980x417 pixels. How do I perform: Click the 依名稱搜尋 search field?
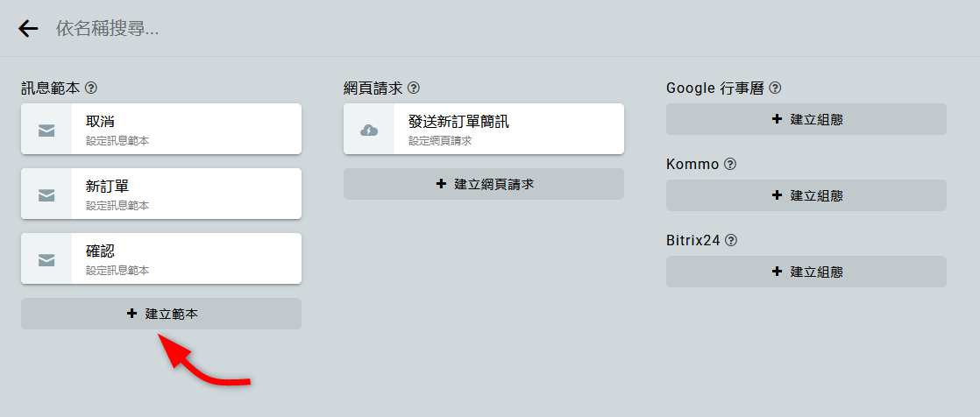coord(351,29)
